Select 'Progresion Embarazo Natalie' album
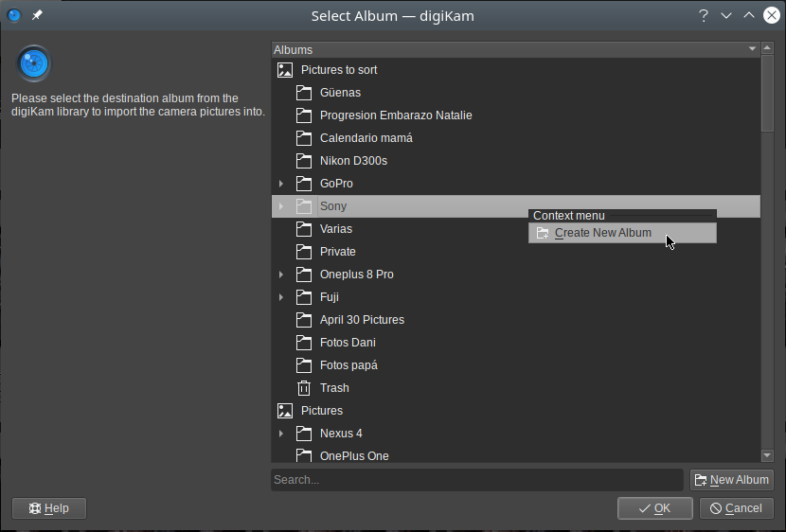The height and width of the screenshot is (532, 786). pos(396,115)
